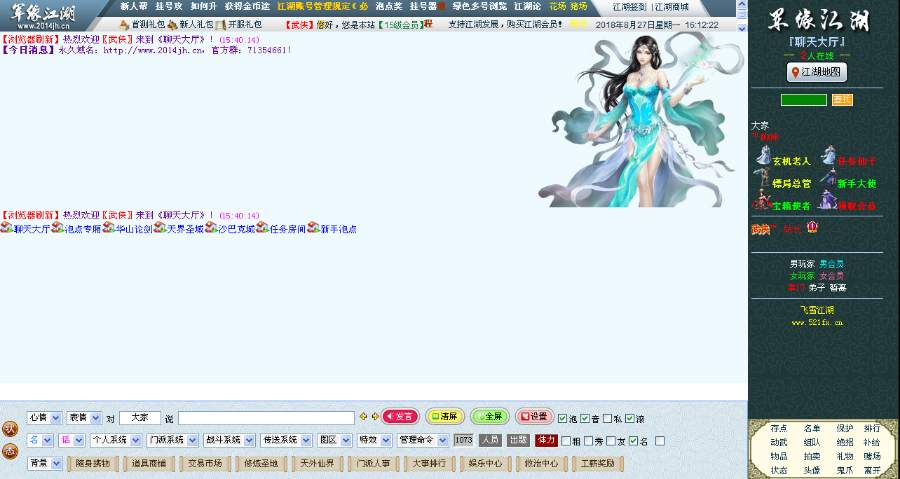Open the 图区 dropdown
Image resolution: width=900 pixels, height=479 pixels.
(x=334, y=441)
